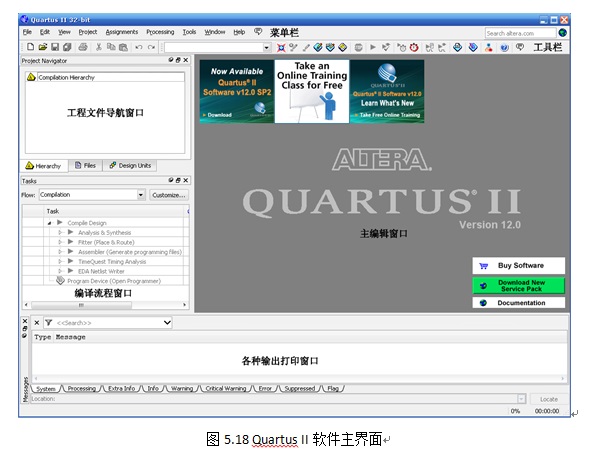This screenshot has height=452, width=606.
Task: Click the red-blue Settings icon after the project dropdown
Action: coord(281,48)
